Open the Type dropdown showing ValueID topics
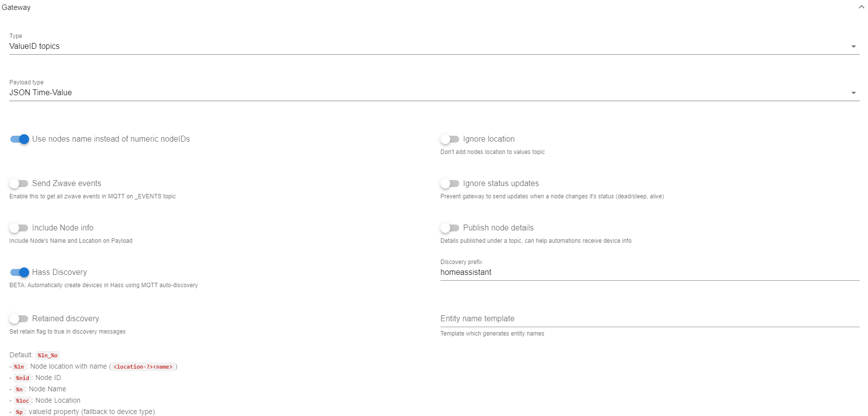 [x=854, y=46]
